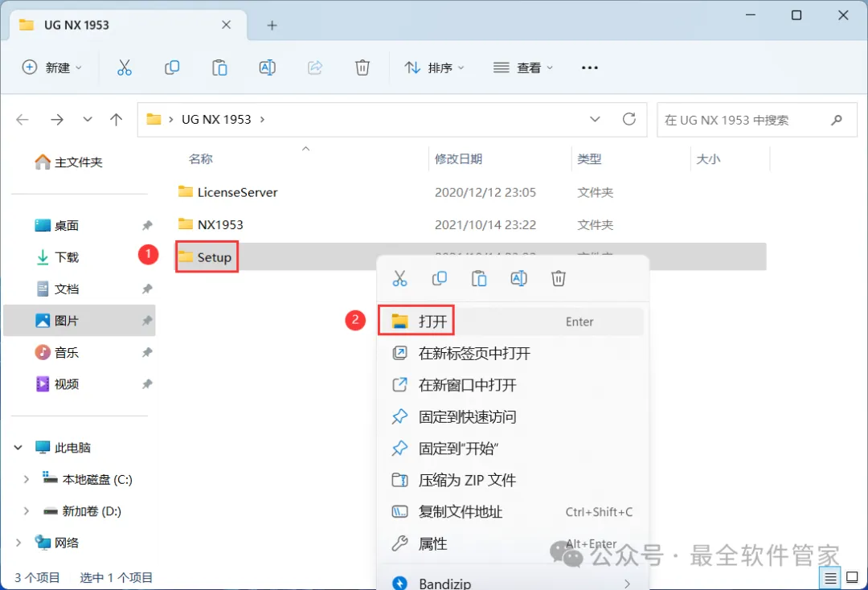Click the toolbar Rename icon
This screenshot has width=868, height=590.
tap(268, 68)
